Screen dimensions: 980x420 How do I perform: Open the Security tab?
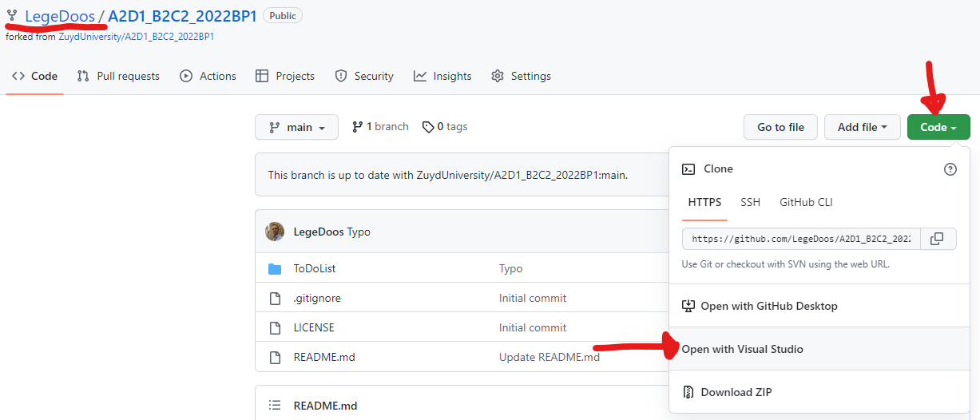363,76
